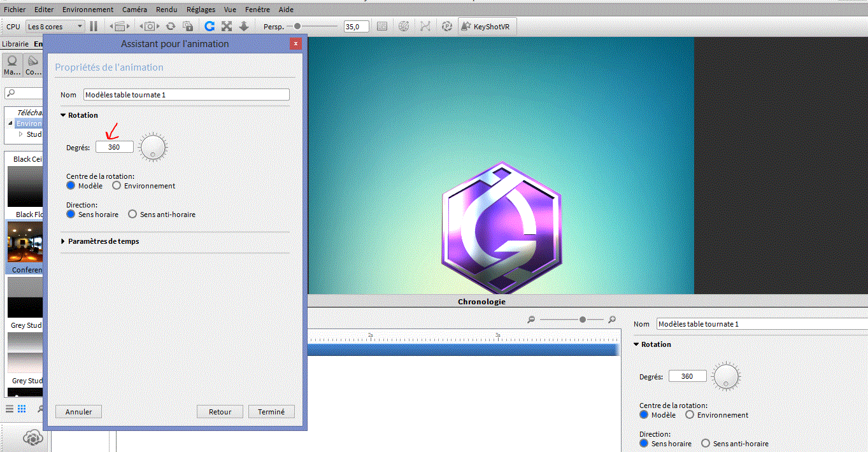Image resolution: width=868 pixels, height=452 pixels.
Task: Open the Aide menu
Action: click(286, 10)
